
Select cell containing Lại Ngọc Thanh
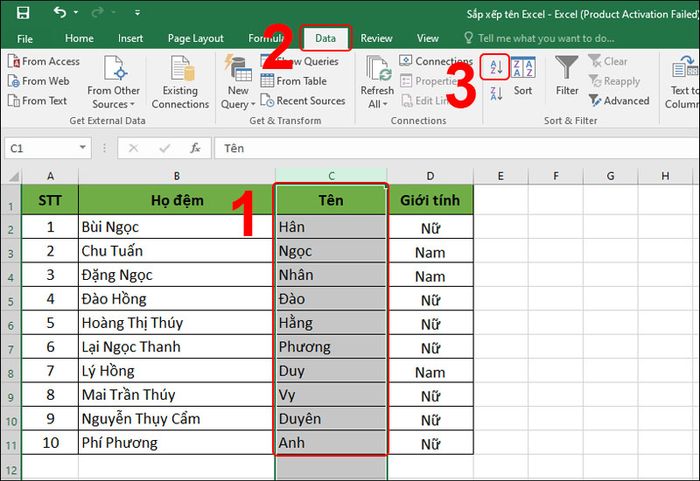point(177,347)
